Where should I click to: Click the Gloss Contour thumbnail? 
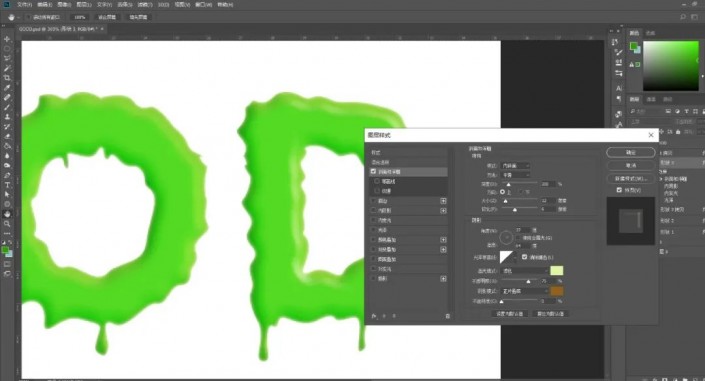click(x=506, y=257)
